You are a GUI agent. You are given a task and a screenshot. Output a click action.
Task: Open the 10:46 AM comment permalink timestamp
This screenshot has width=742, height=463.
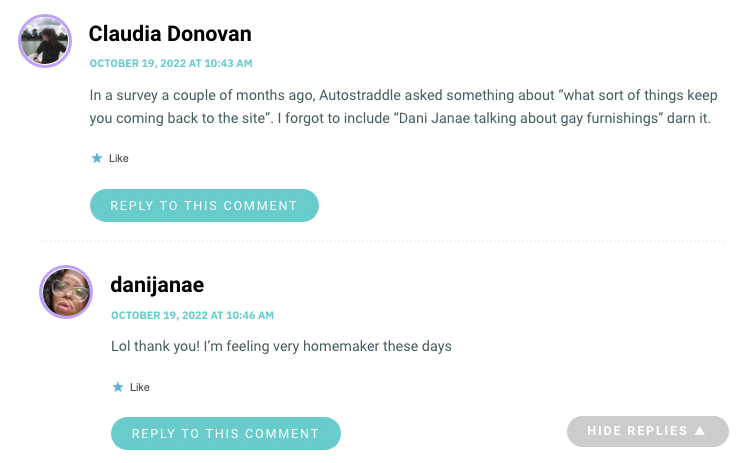[x=193, y=315]
